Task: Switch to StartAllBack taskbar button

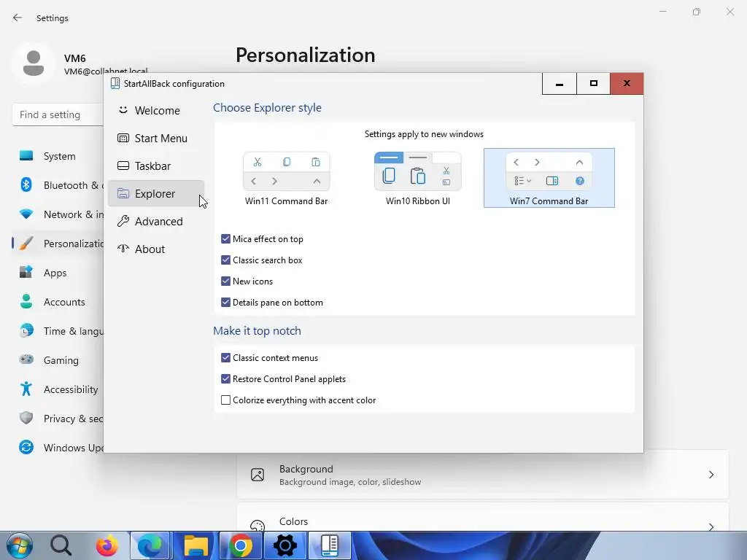Action: 330,545
